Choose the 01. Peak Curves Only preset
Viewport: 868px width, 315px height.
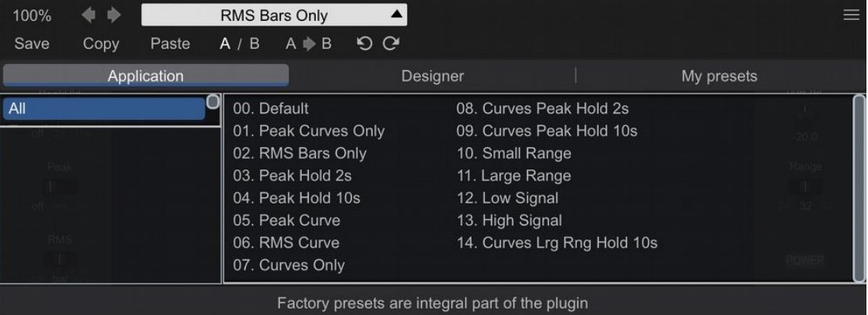click(x=308, y=131)
